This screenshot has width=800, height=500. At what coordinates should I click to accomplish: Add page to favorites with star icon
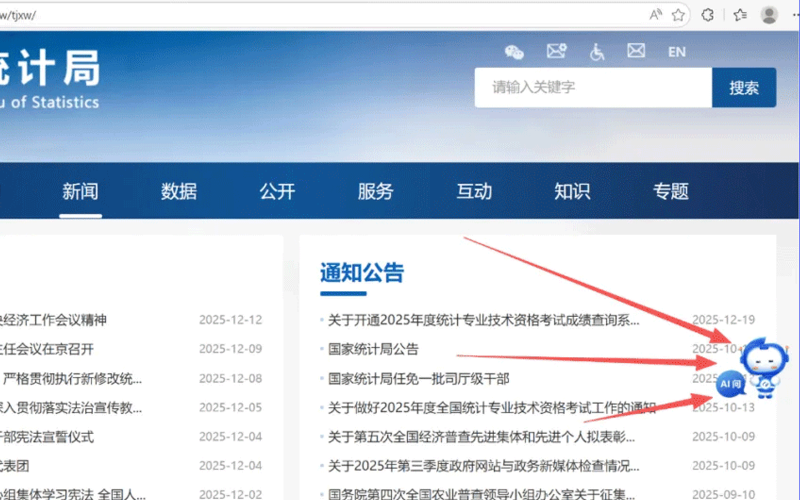tap(678, 15)
